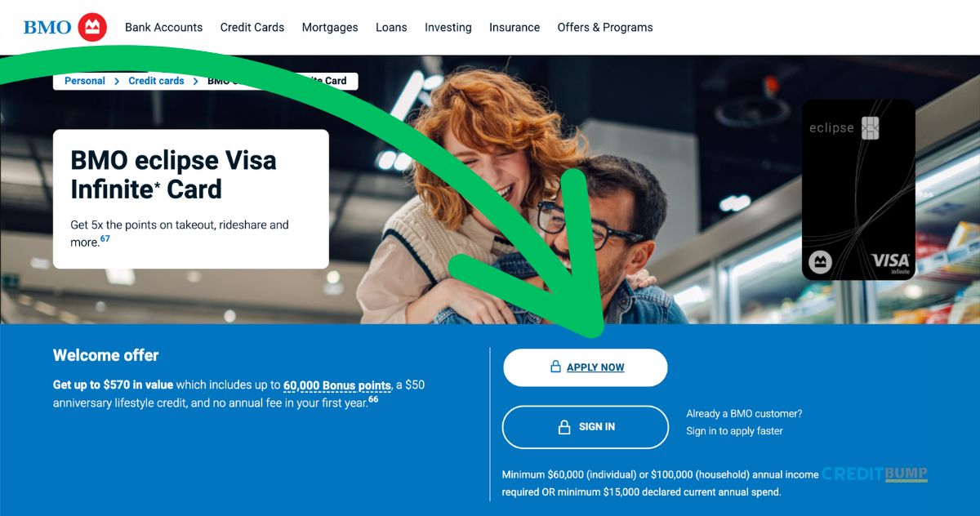The height and width of the screenshot is (516, 980).
Task: Click the Apply Now button
Action: point(586,367)
